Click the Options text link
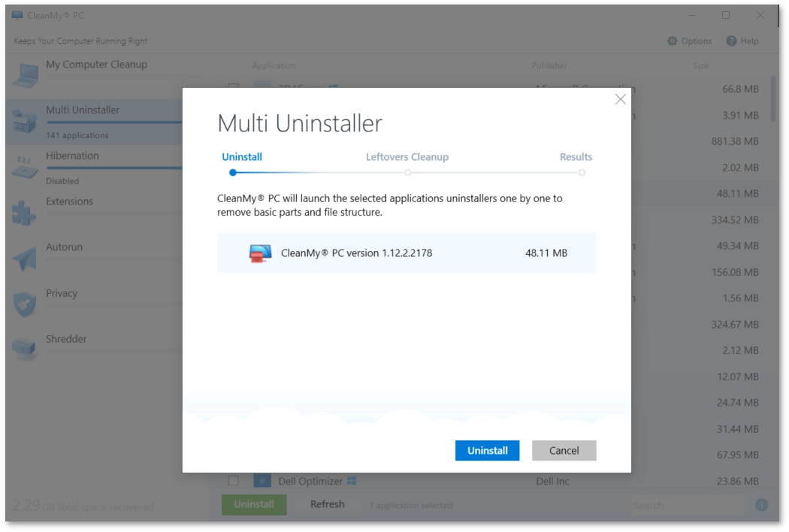The width and height of the screenshot is (789, 532). [697, 41]
